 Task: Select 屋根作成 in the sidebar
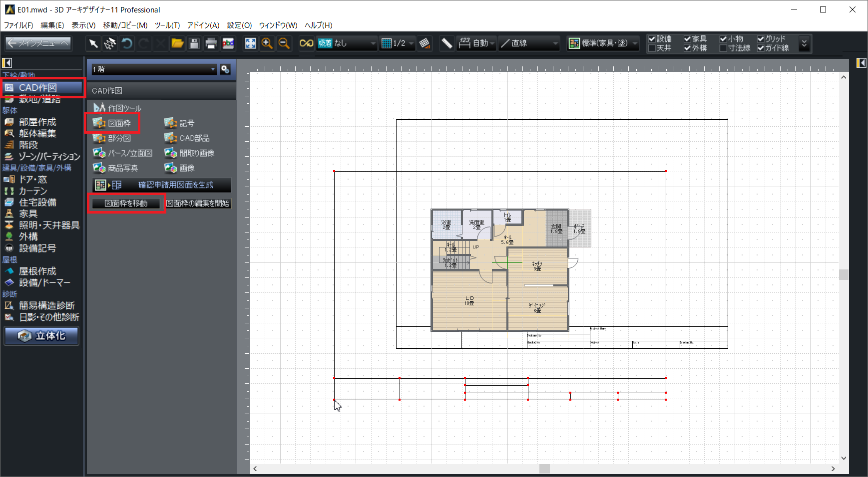[x=37, y=271]
